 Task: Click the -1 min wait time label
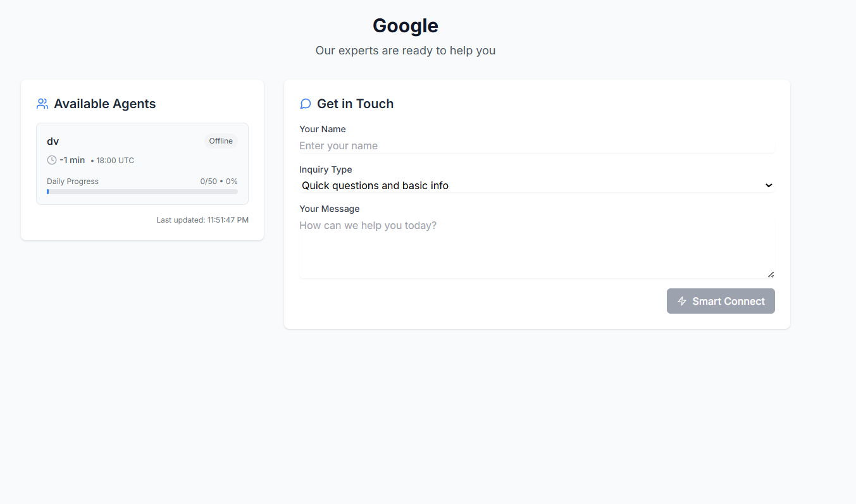point(71,160)
